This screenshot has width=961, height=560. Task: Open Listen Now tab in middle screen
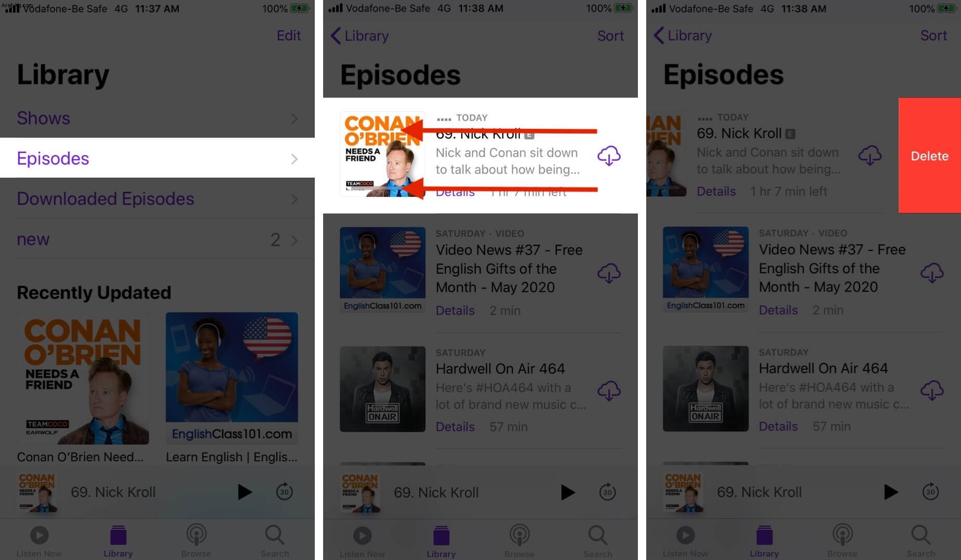click(362, 541)
